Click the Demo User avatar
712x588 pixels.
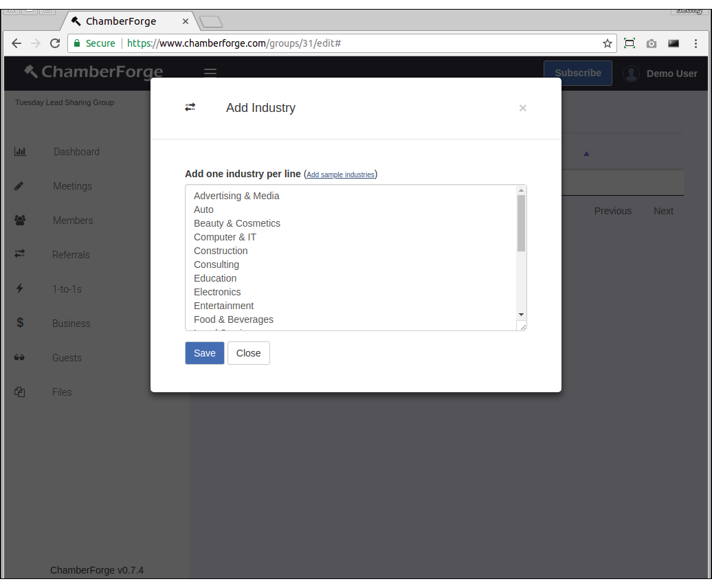point(631,73)
